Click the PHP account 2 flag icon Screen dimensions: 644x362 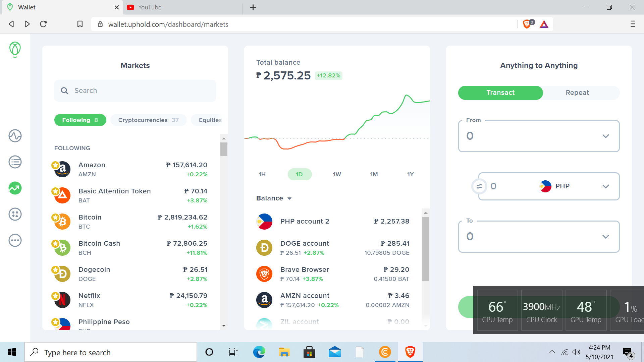[264, 222]
